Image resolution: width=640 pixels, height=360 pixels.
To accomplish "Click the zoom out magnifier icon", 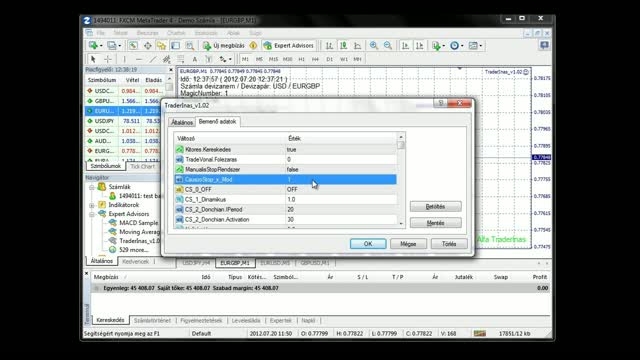I will 388,46.
